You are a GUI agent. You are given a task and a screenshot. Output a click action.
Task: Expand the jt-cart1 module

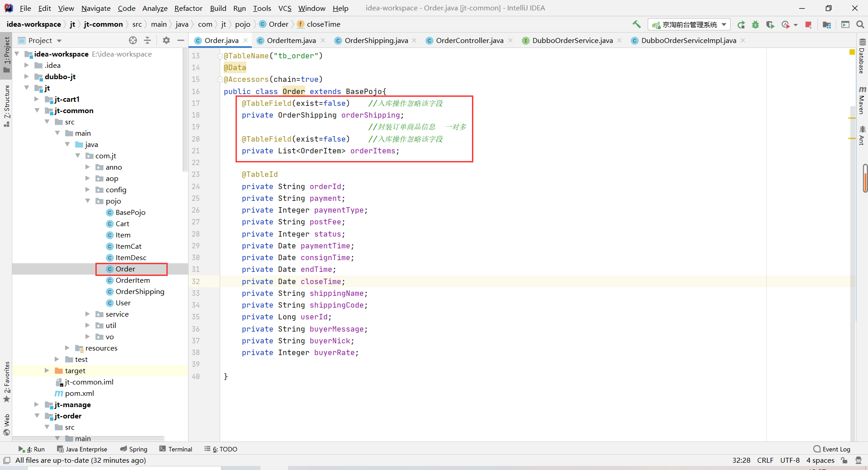[x=37, y=99]
